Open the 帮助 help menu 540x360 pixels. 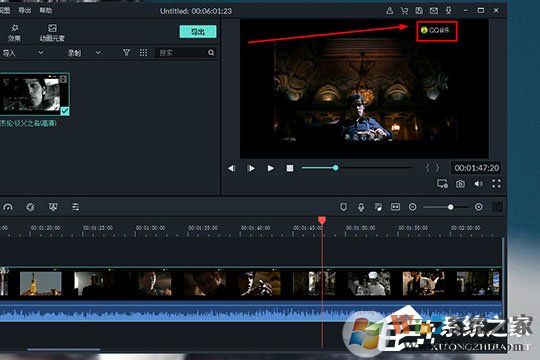click(x=45, y=10)
